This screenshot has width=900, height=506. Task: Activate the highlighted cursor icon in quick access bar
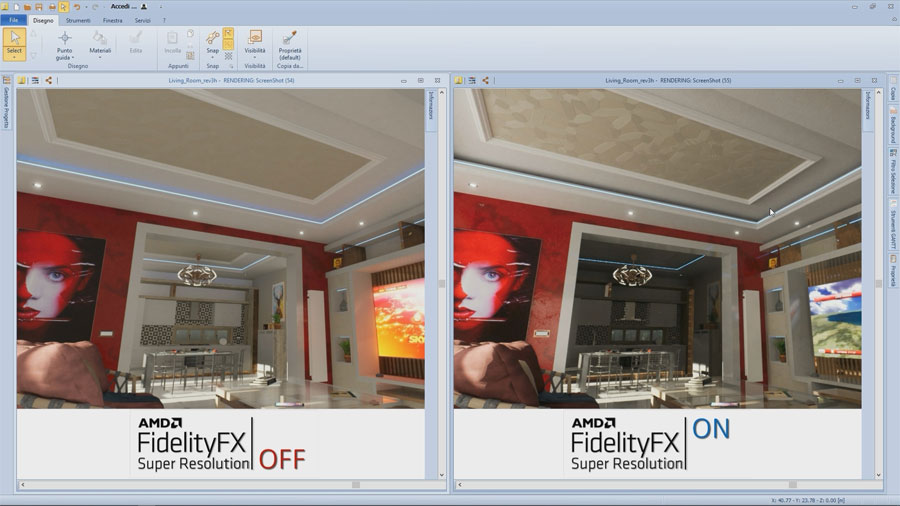tap(63, 7)
